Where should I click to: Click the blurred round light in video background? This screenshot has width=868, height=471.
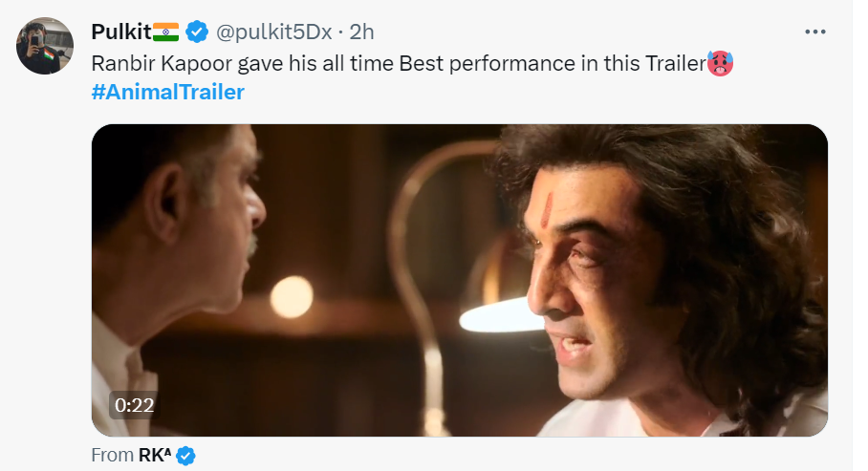[292, 297]
